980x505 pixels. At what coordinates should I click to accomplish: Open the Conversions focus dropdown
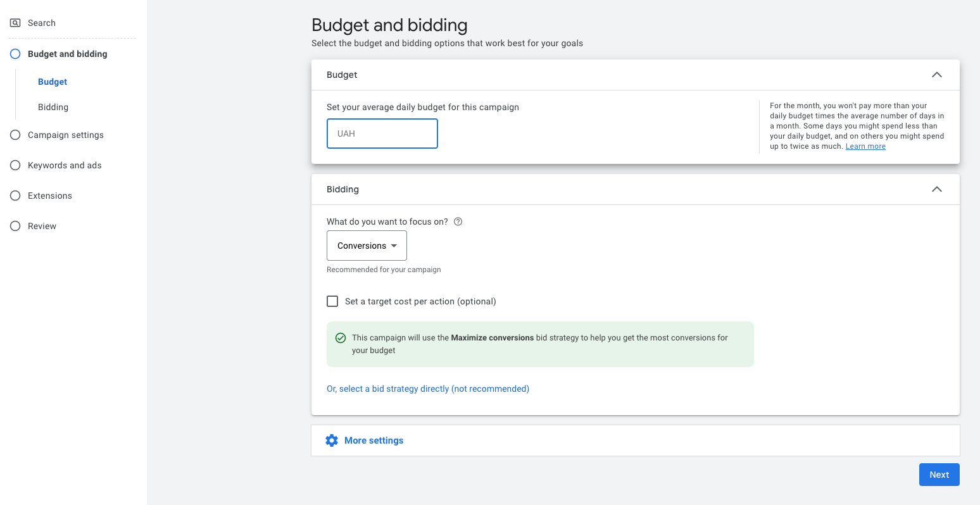pyautogui.click(x=367, y=246)
